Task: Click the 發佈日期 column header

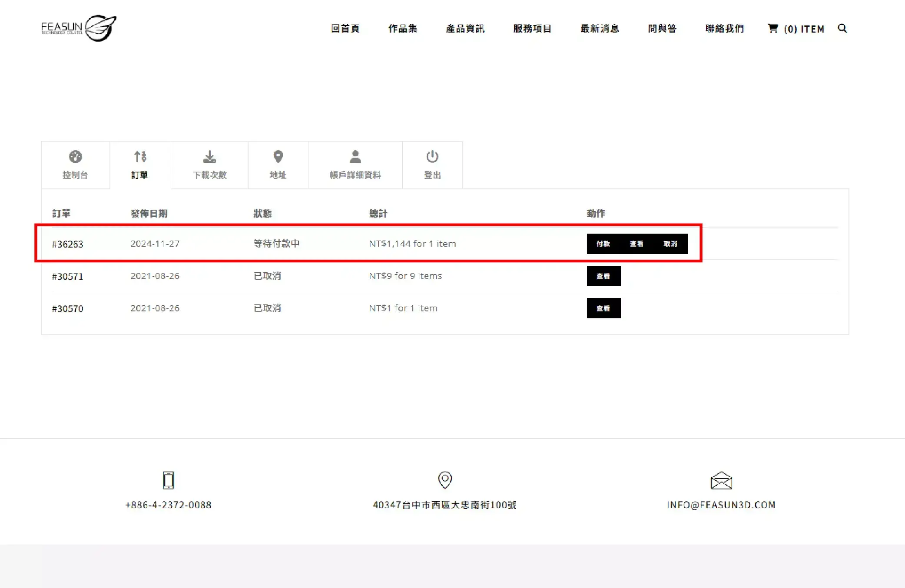Action: tap(149, 213)
